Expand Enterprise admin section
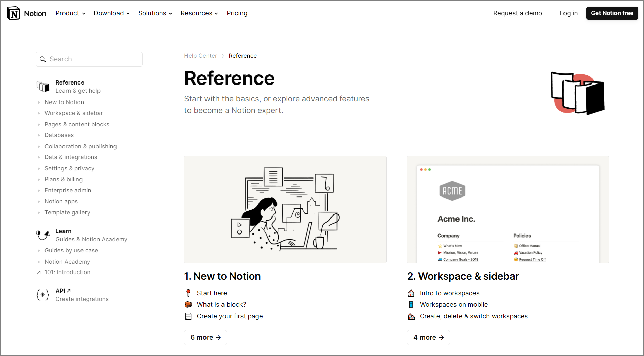 pos(39,190)
